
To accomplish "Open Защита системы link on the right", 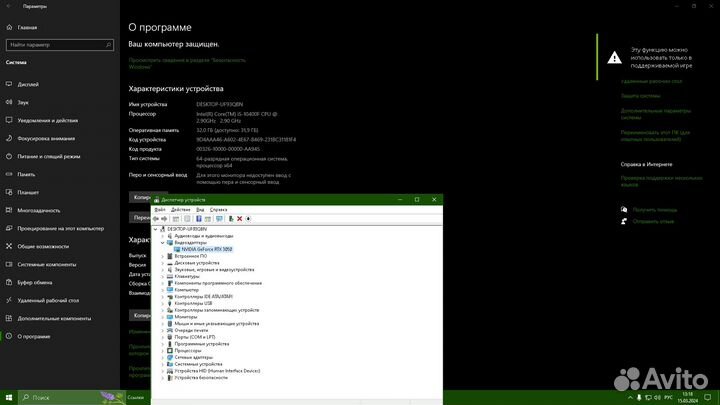I will click(x=640, y=96).
